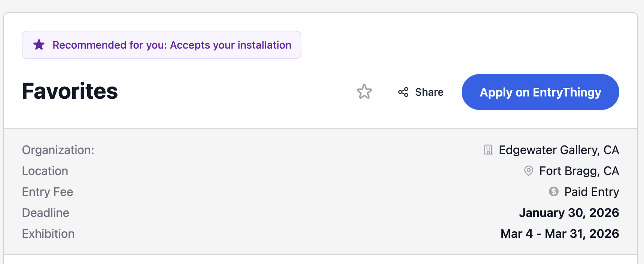The image size is (644, 264).
Task: Click the January 30, 2026 deadline date
Action: (569, 213)
